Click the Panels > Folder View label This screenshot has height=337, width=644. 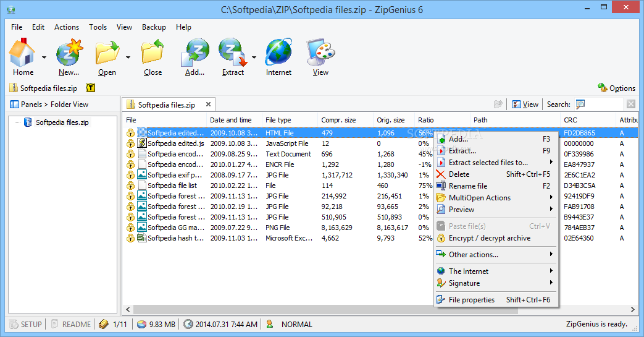click(54, 105)
